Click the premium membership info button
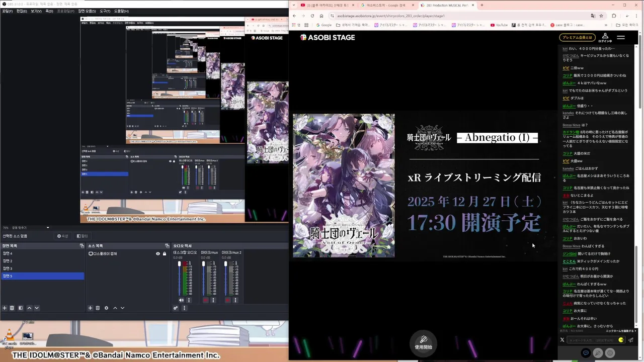Image resolution: width=644 pixels, height=362 pixels. [x=577, y=37]
